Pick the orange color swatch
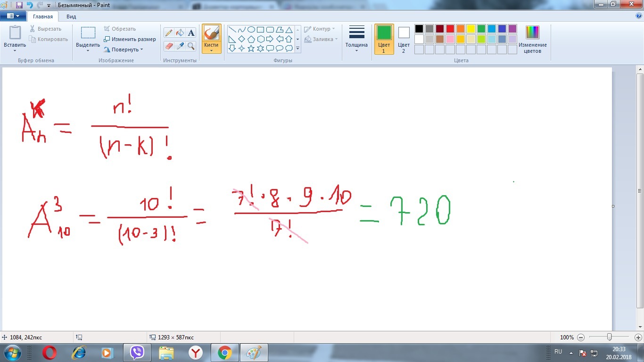Viewport: 644px width, 362px height. (460, 29)
